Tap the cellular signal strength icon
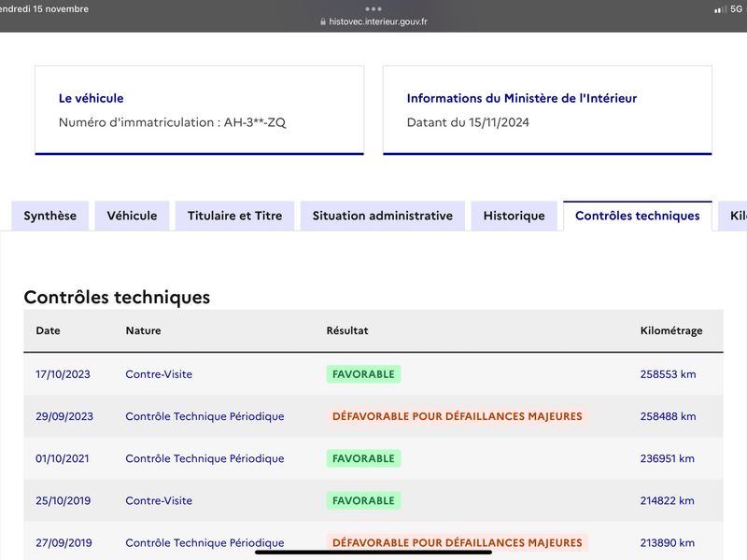 720,9
